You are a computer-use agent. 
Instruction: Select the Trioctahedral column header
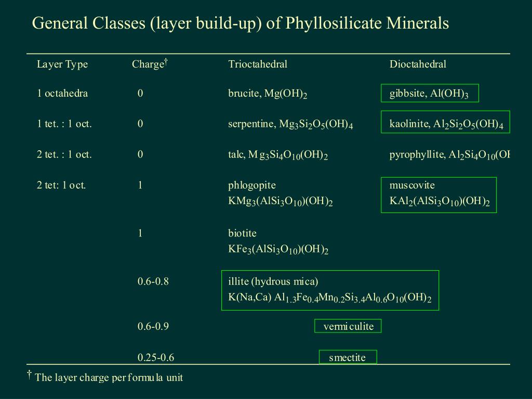[x=258, y=64]
